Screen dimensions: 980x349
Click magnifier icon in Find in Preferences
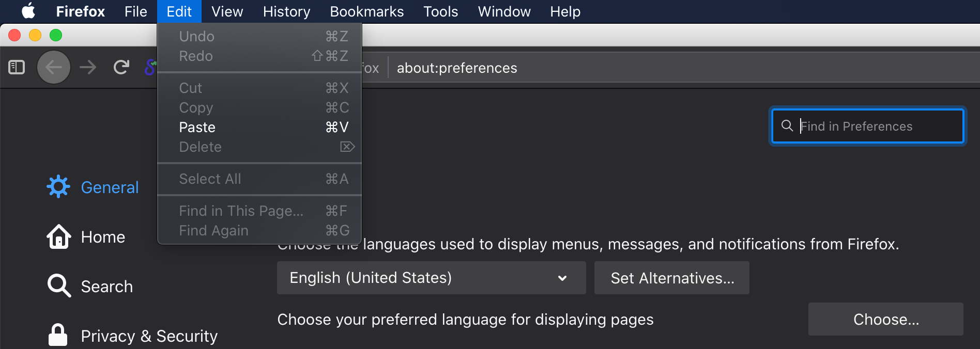click(x=787, y=125)
